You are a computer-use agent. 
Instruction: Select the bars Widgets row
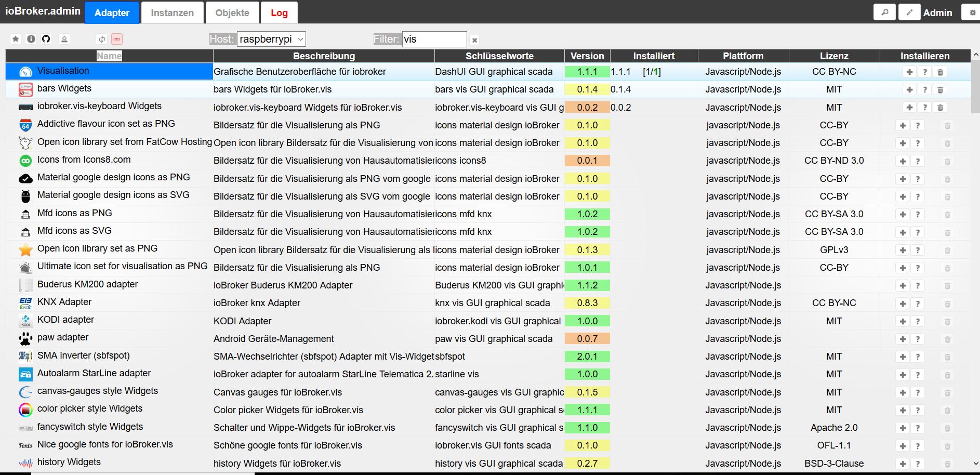487,89
